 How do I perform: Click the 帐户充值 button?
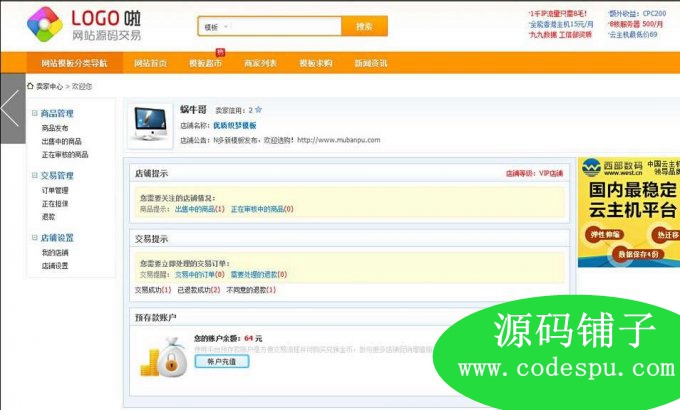(222, 361)
